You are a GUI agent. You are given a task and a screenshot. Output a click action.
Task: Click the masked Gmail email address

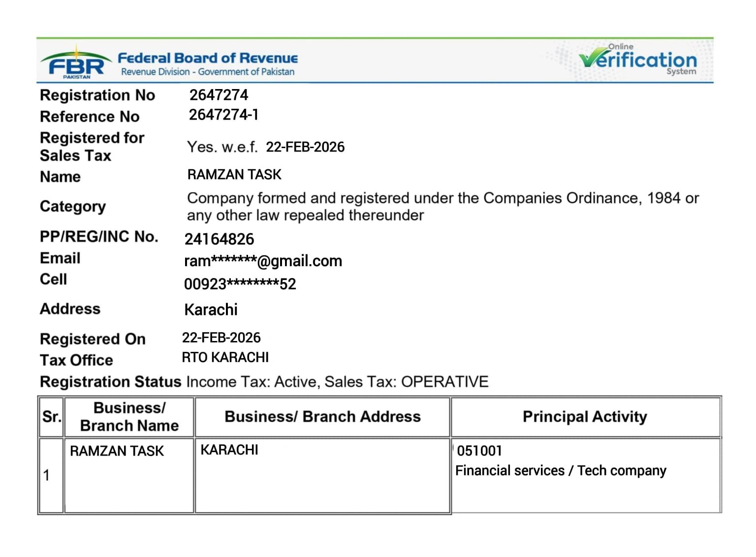click(263, 261)
